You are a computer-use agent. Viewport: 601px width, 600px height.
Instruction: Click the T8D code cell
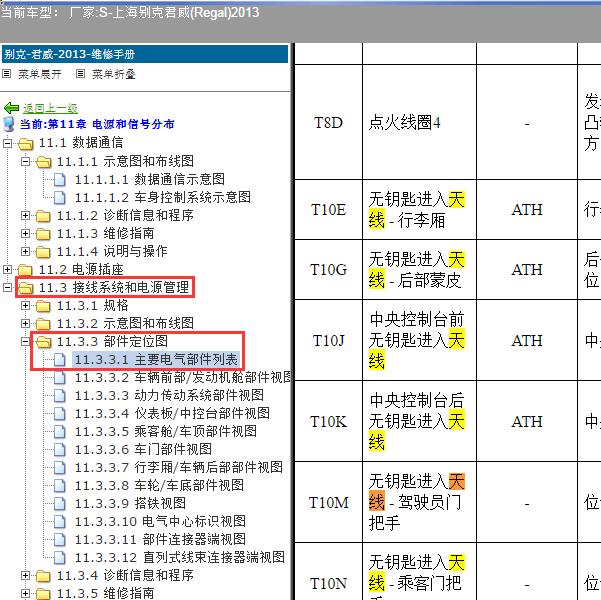pyautogui.click(x=328, y=123)
